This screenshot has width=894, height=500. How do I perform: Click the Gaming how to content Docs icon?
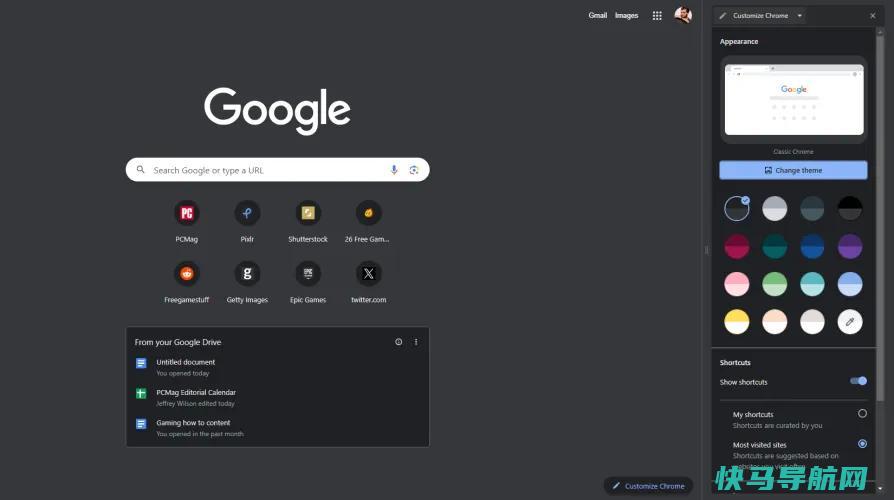(141, 424)
